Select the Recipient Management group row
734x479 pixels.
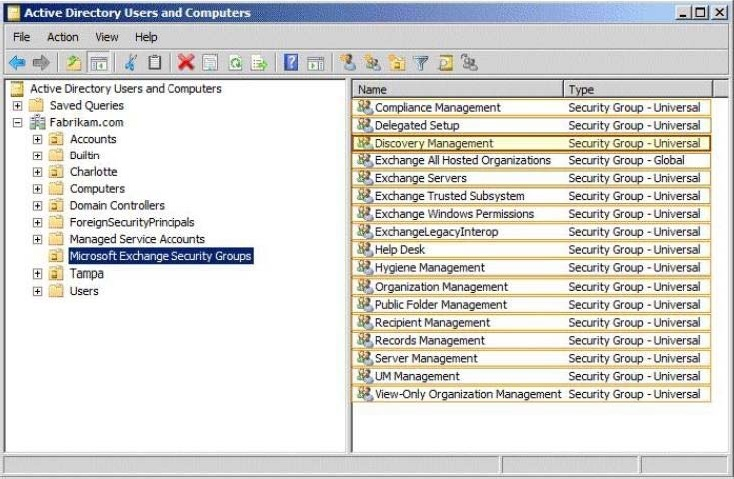(531, 322)
